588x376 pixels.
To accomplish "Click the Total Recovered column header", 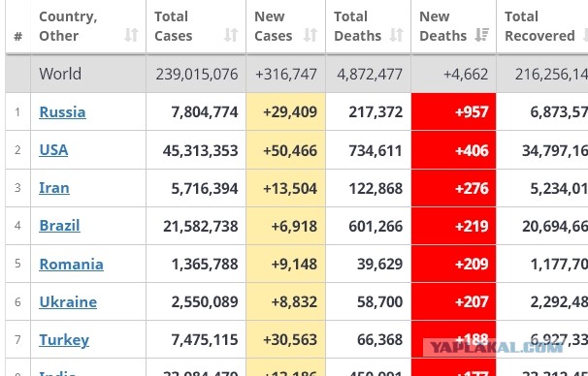I will coord(539,26).
